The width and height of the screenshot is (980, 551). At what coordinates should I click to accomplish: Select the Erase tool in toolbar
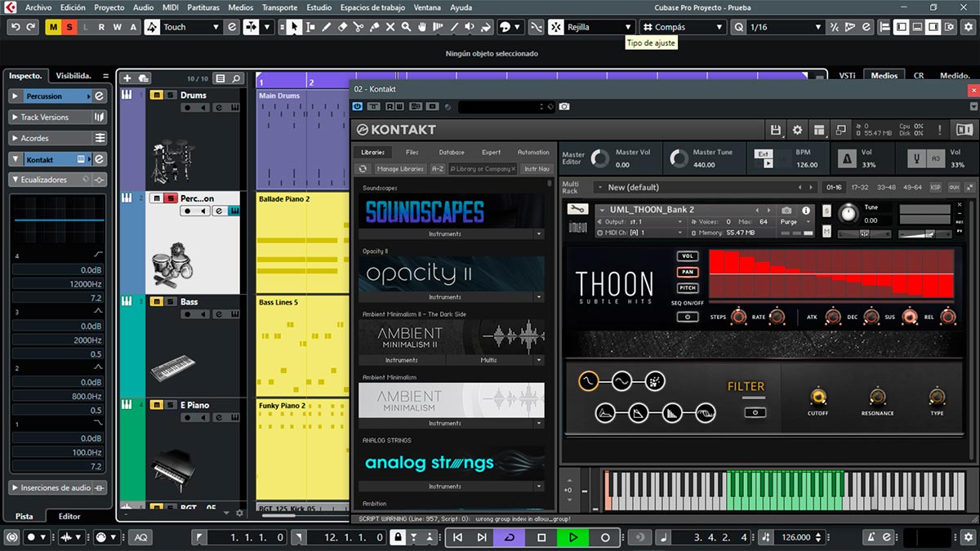[342, 27]
